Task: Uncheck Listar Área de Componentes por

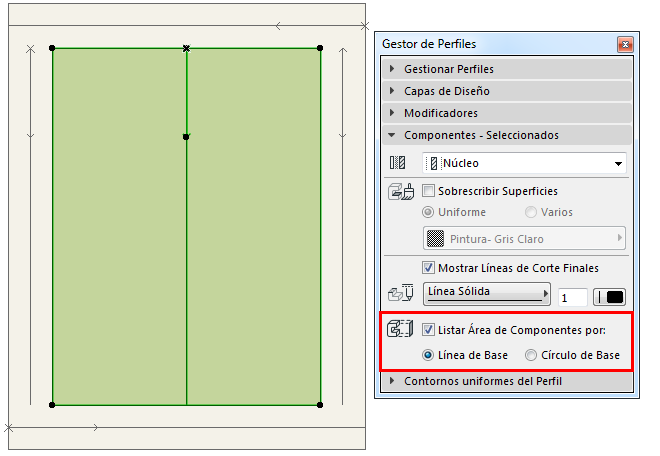Action: (x=428, y=330)
